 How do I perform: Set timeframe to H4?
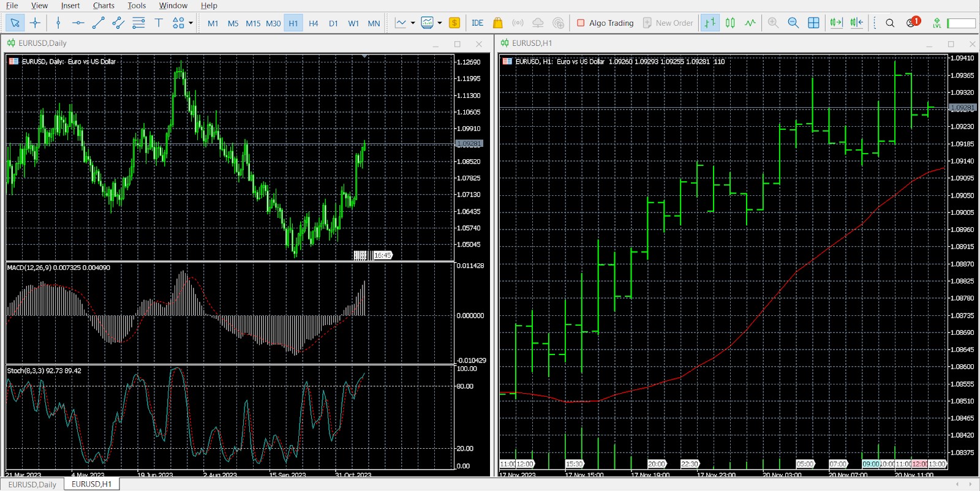tap(313, 23)
